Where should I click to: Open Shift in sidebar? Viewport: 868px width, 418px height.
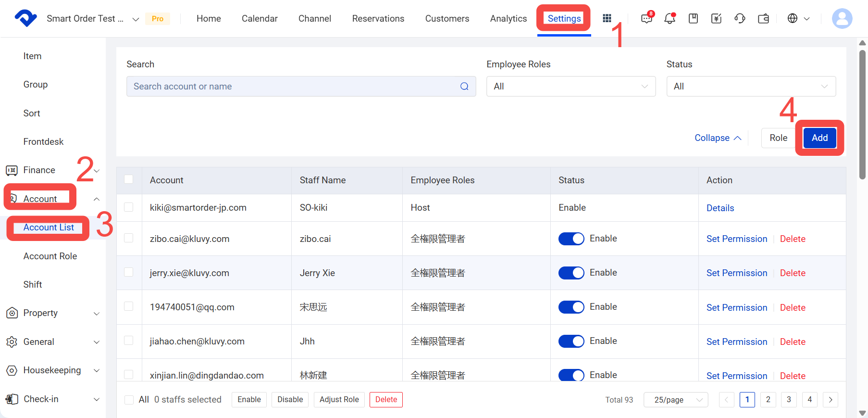33,285
